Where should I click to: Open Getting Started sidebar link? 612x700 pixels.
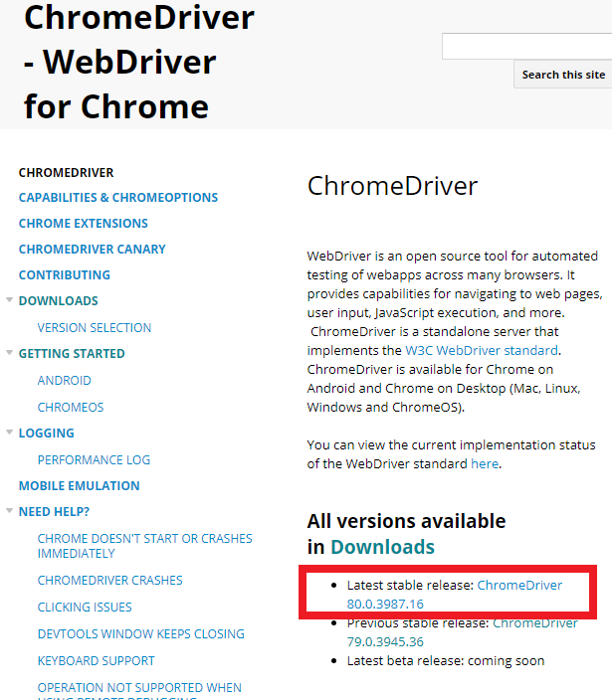click(x=72, y=354)
